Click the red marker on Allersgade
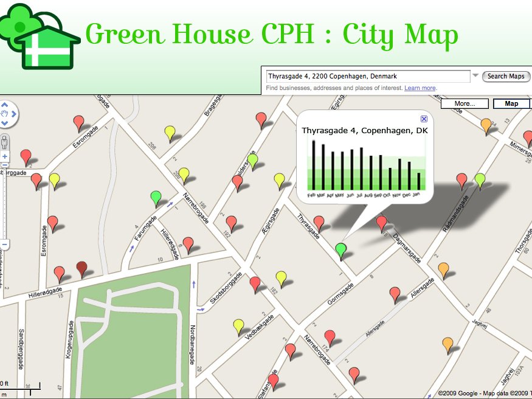The height and width of the screenshot is (399, 532). tap(395, 295)
